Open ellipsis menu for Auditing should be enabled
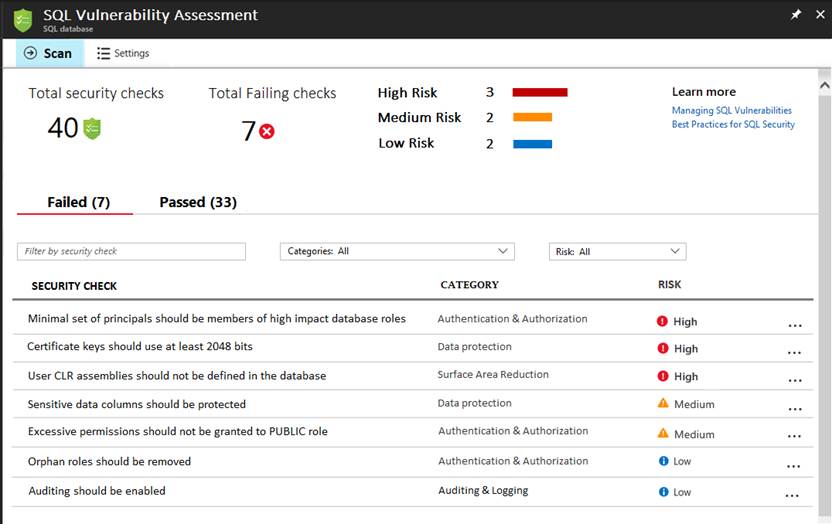Viewport: 832px width, 524px height. coord(792,496)
